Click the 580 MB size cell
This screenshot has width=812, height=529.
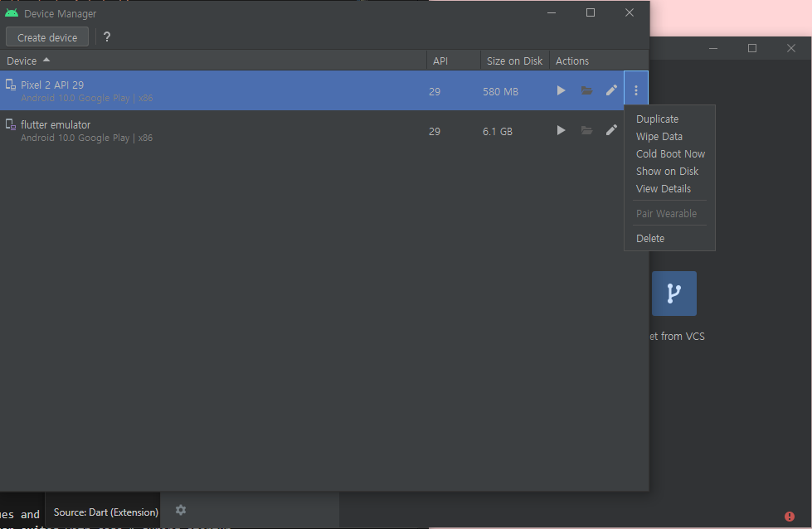(500, 91)
